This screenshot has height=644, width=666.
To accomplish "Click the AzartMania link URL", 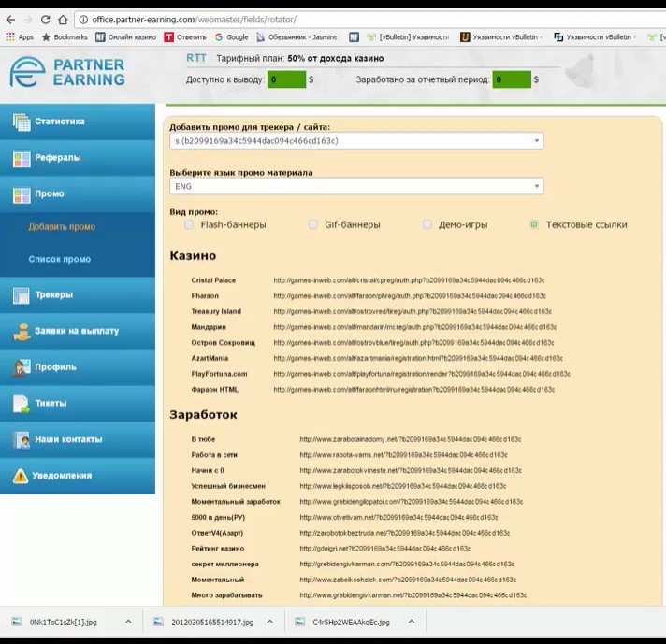I will 418,358.
